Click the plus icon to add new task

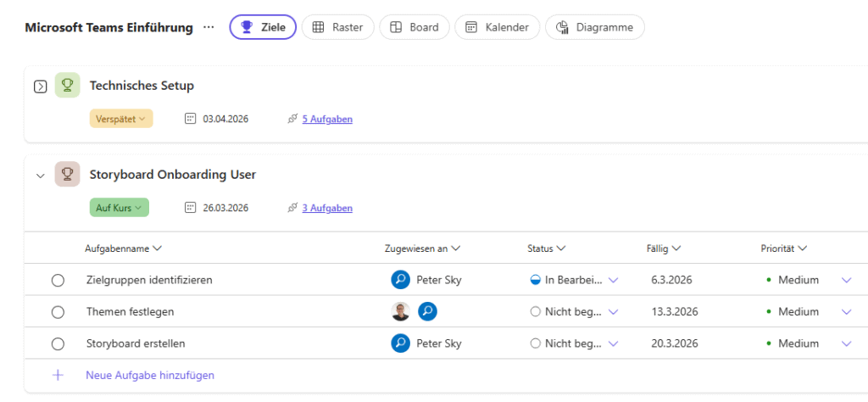click(x=58, y=375)
